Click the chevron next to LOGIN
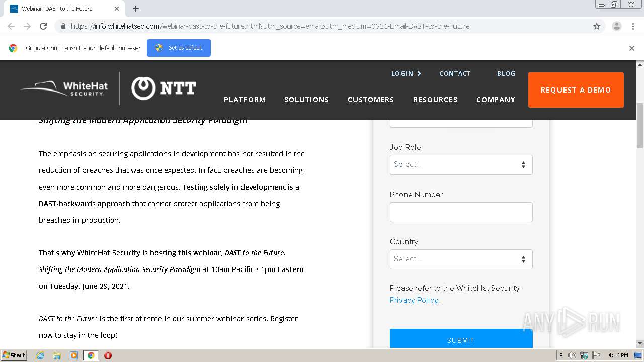This screenshot has width=644, height=362. coord(419,73)
